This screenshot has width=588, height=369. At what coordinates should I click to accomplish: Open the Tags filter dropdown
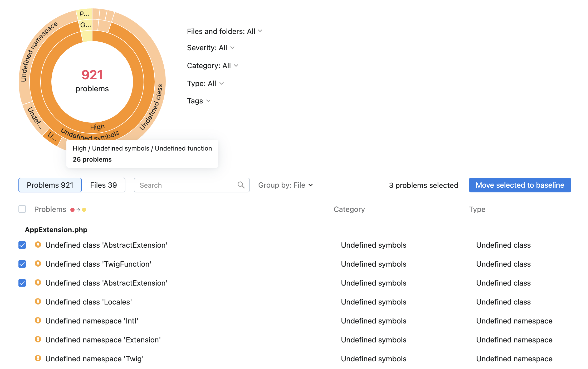(x=199, y=101)
